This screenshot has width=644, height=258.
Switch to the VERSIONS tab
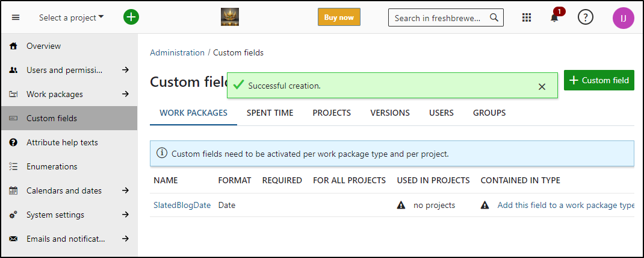point(390,113)
